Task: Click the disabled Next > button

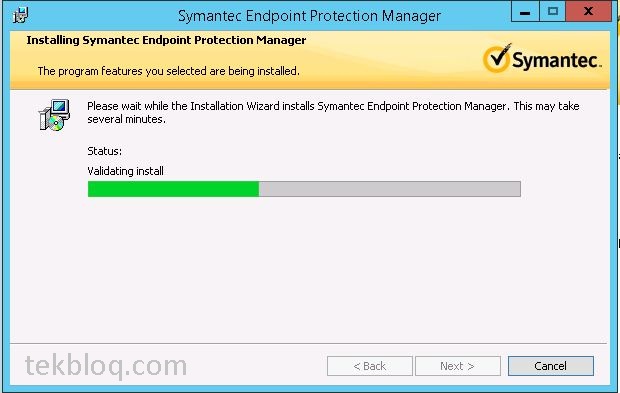Action: click(457, 366)
